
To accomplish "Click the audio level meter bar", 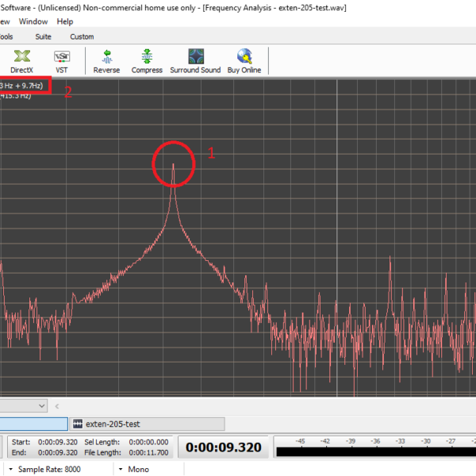I will click(x=373, y=452).
